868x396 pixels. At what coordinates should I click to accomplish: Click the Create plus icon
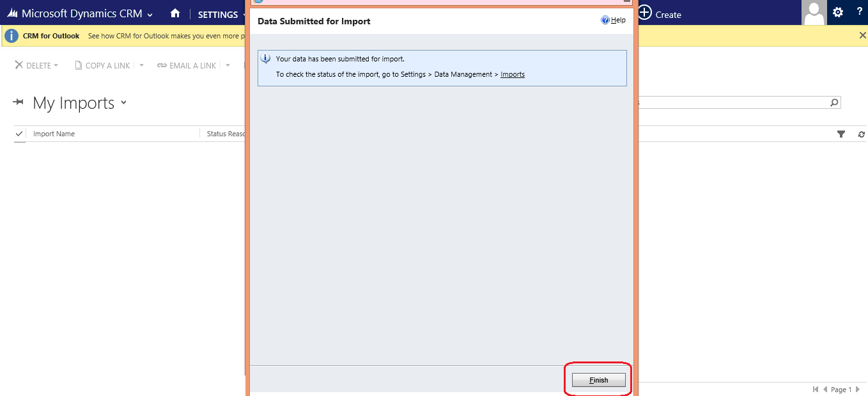pos(645,13)
